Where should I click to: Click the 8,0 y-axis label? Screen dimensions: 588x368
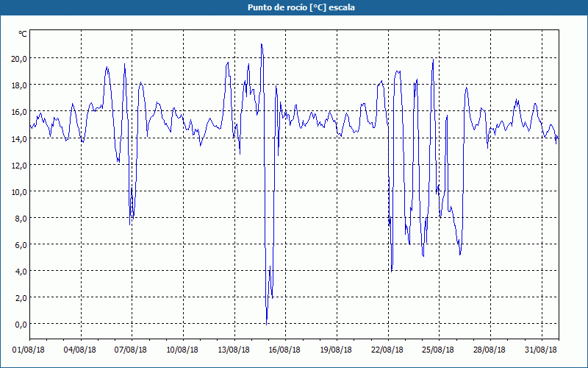[x=22, y=219]
